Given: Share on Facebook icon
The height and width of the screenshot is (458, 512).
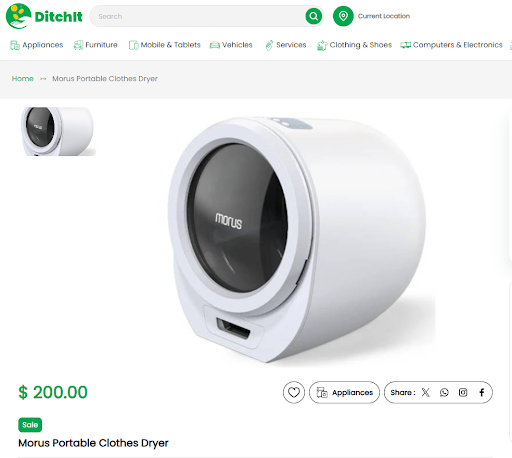Looking at the screenshot, I should pyautogui.click(x=482, y=392).
